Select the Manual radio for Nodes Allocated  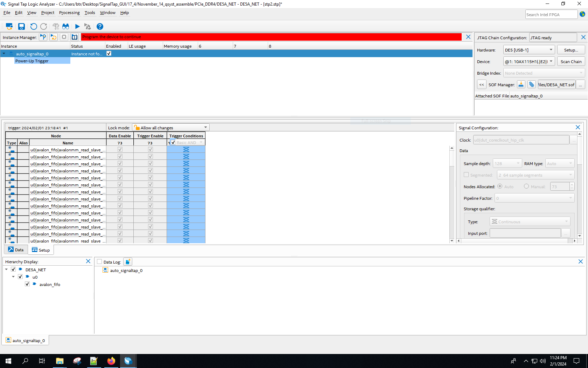[x=526, y=186]
